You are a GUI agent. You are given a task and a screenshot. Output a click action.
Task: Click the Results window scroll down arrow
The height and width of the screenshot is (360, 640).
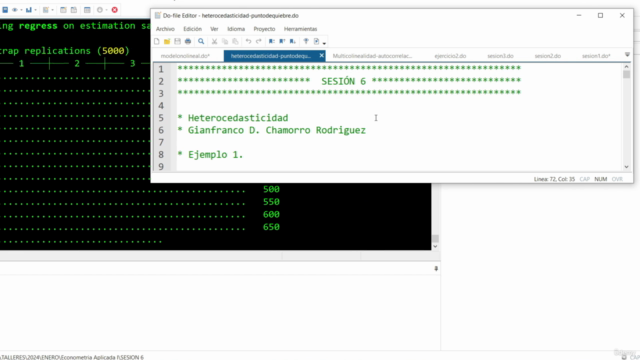click(x=435, y=246)
